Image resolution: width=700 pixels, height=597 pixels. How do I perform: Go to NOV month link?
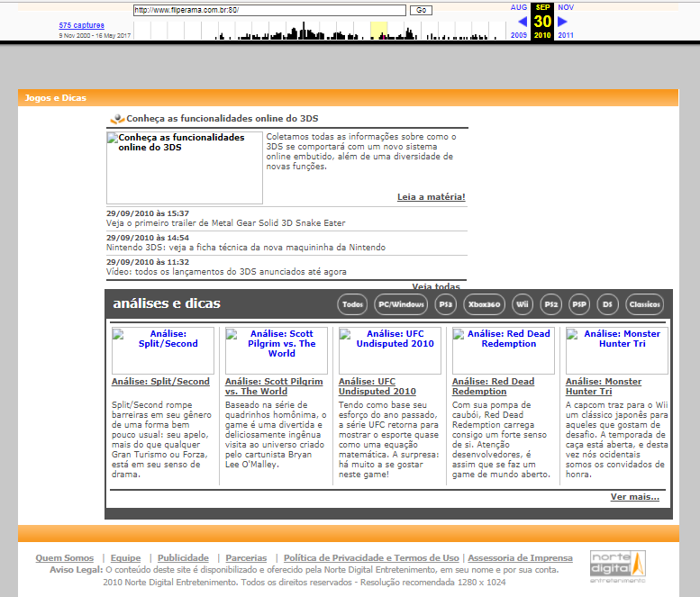[x=566, y=7]
